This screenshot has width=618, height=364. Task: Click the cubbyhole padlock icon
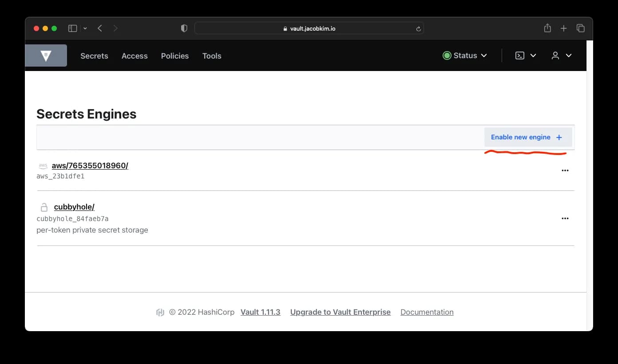44,206
